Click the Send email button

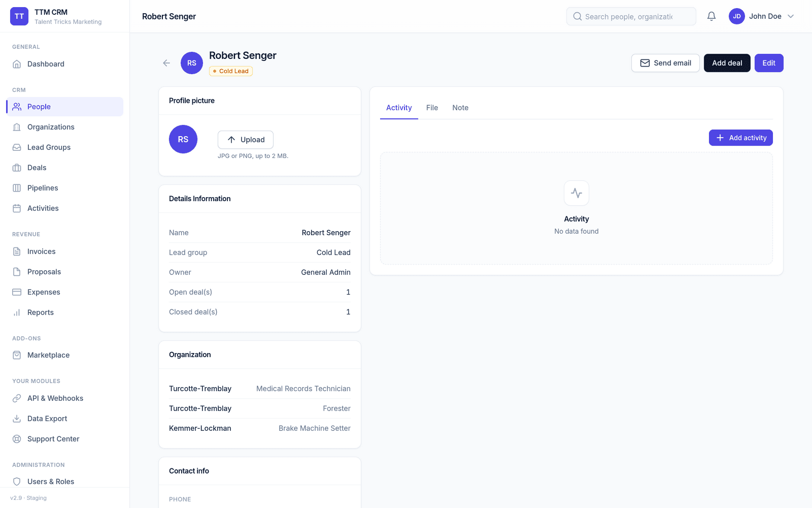pyautogui.click(x=665, y=63)
